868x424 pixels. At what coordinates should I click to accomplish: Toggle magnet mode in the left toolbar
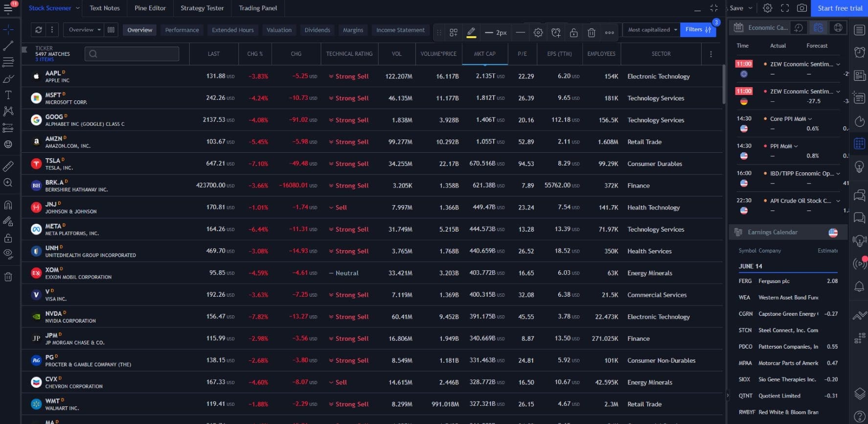click(x=8, y=205)
